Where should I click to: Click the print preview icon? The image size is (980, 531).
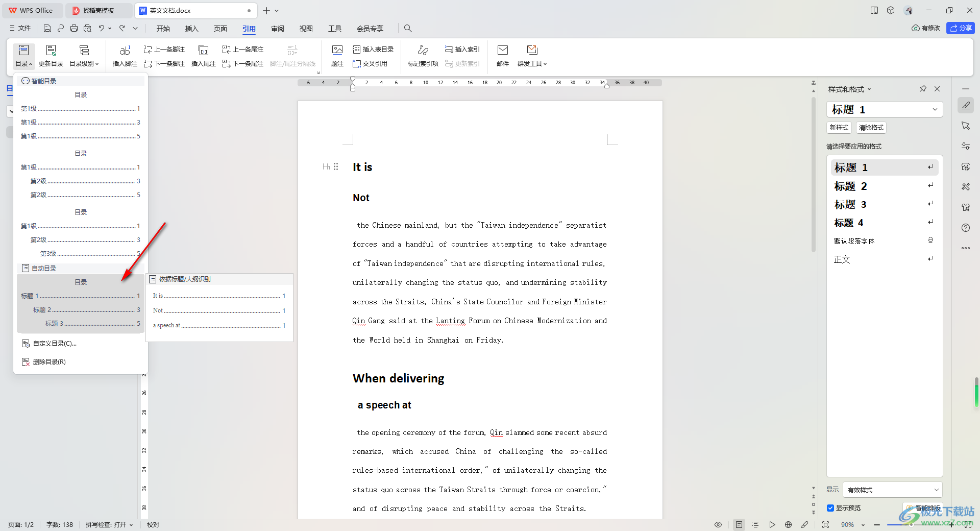click(x=87, y=29)
